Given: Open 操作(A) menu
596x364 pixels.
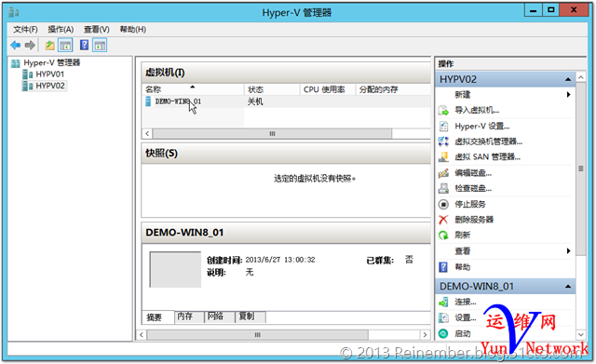Looking at the screenshot, I should (x=61, y=29).
